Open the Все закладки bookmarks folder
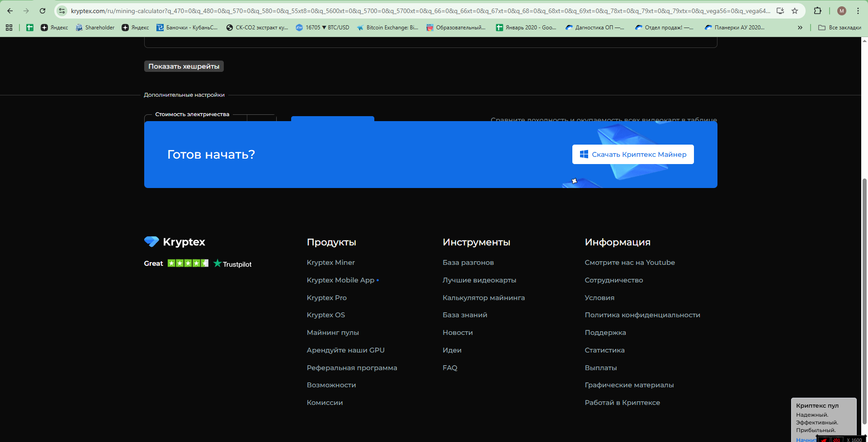The height and width of the screenshot is (442, 868). 840,28
